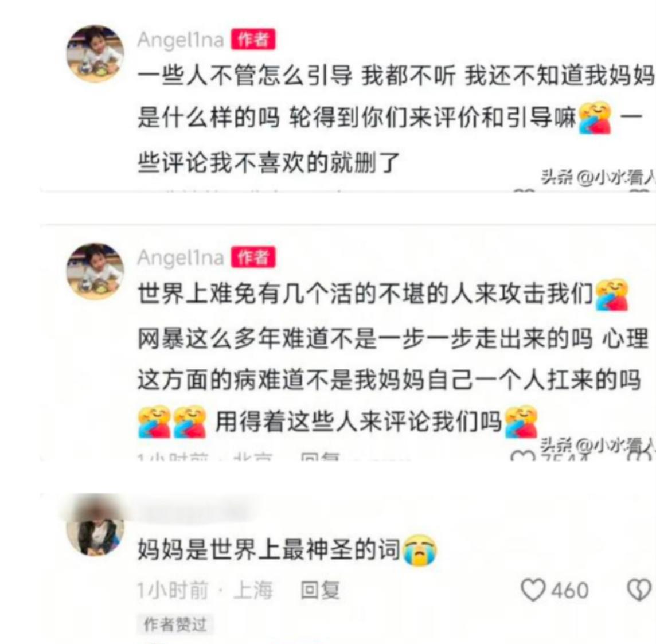Screen dimensions: 656x644
Task: Tap the broken-heart dislike icon
Action: click(x=639, y=590)
